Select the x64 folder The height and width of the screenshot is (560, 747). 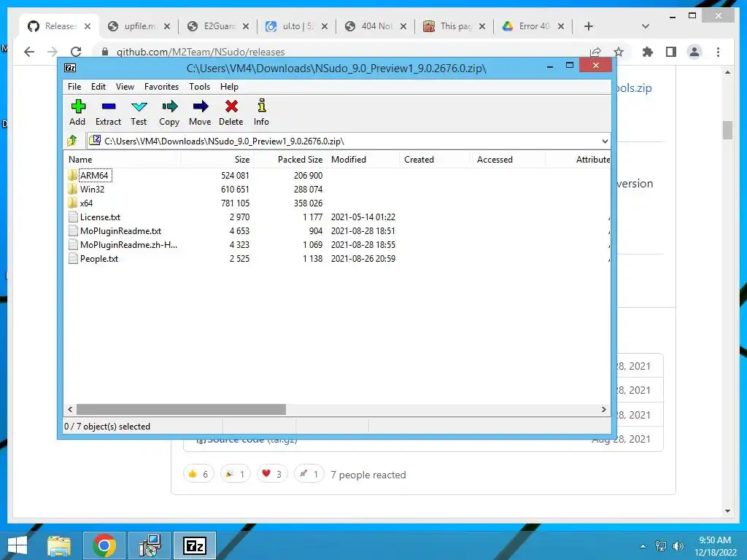(86, 203)
